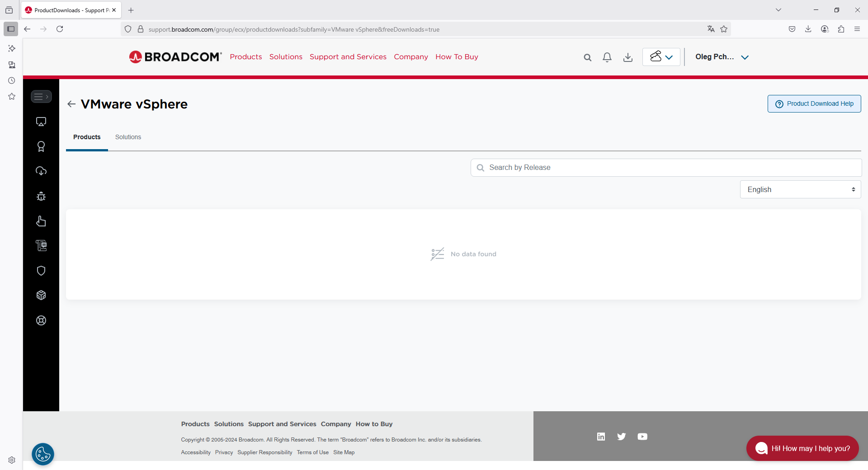Open the How To Buy header menu

[457, 56]
